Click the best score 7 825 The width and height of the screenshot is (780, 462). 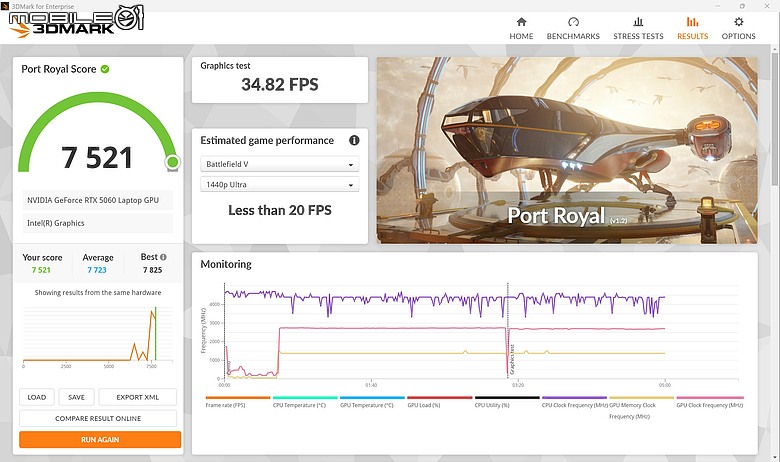pos(152,270)
